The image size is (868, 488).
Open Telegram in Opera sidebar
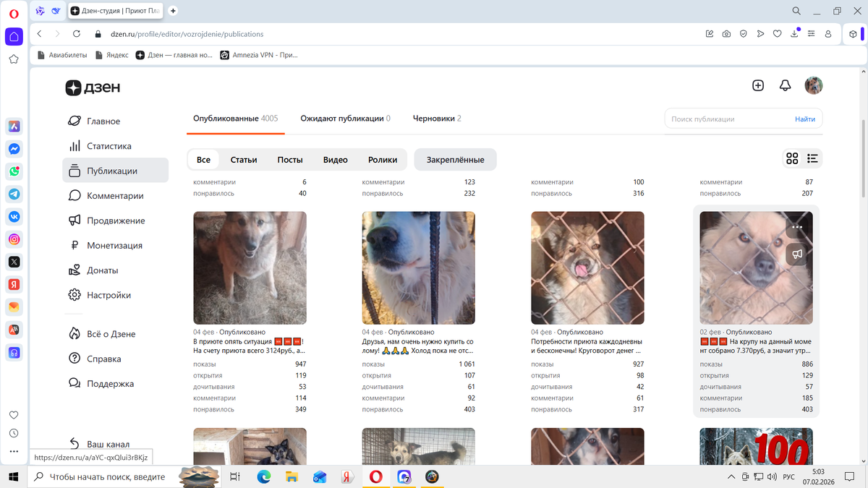pyautogui.click(x=14, y=194)
